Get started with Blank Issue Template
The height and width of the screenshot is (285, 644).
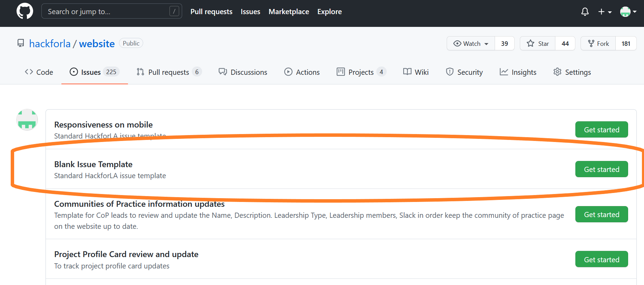pyautogui.click(x=601, y=169)
